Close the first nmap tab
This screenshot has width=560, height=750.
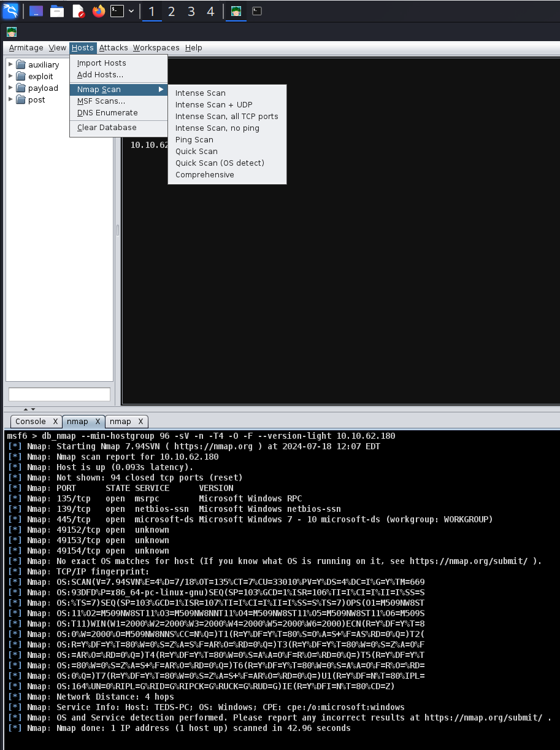click(x=98, y=422)
